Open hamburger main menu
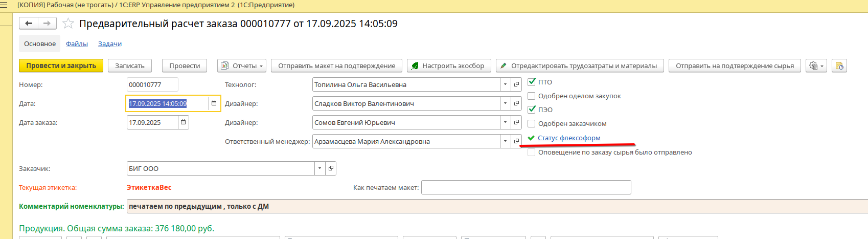 4,5
